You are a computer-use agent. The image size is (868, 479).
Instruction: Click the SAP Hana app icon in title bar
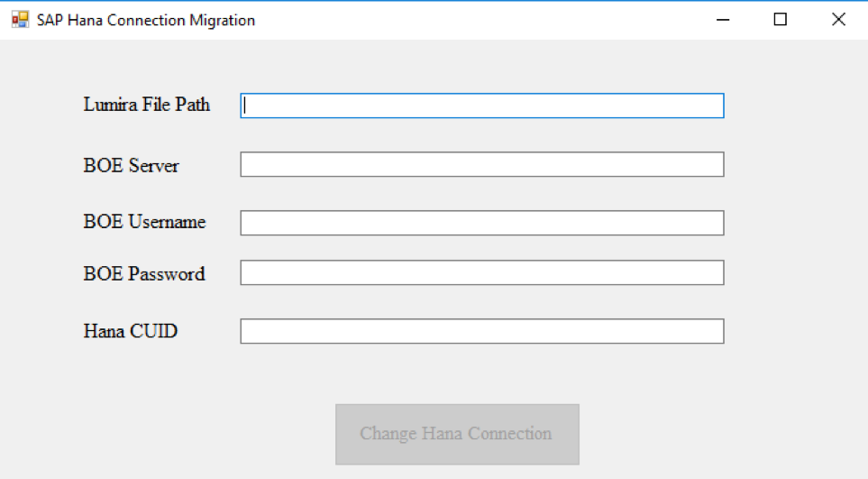[x=20, y=20]
